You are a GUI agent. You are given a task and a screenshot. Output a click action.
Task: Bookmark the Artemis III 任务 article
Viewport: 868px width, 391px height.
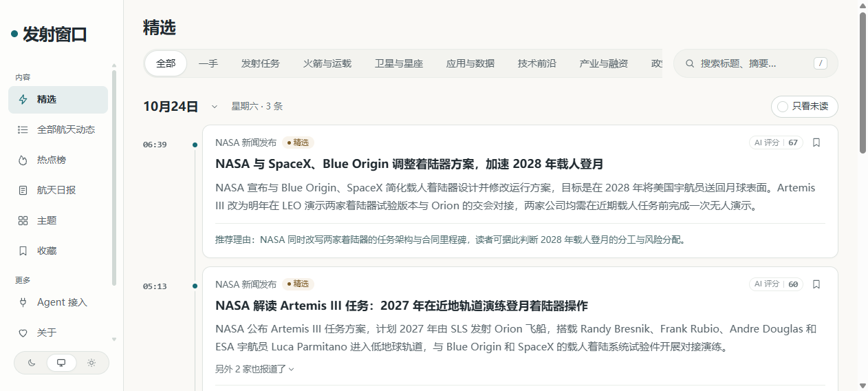(816, 284)
